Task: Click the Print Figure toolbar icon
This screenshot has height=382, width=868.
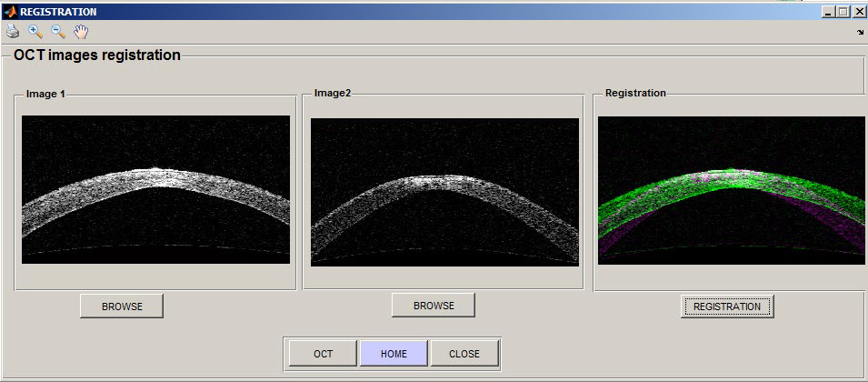Action: 13,32
